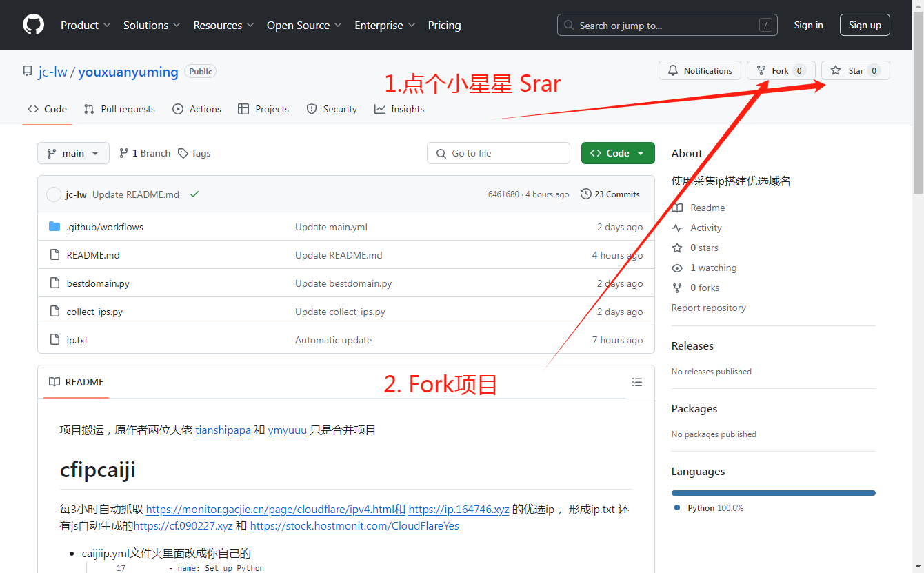Click the Sign up button
This screenshot has height=573, width=924.
pos(865,25)
